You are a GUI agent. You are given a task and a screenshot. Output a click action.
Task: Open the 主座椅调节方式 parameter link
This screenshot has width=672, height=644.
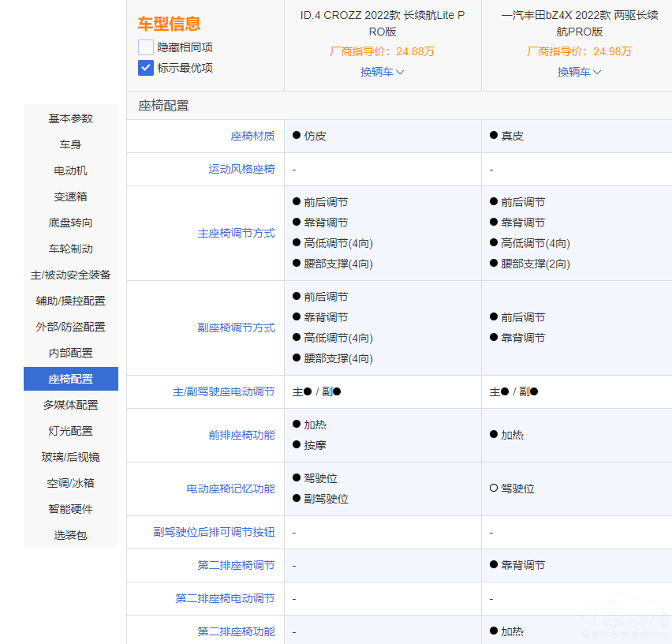pos(236,234)
